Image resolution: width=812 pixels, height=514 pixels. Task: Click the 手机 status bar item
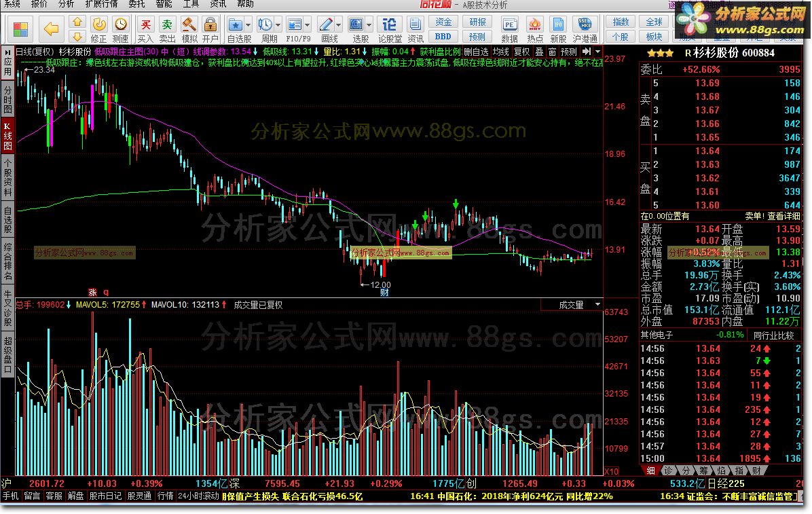pyautogui.click(x=10, y=496)
